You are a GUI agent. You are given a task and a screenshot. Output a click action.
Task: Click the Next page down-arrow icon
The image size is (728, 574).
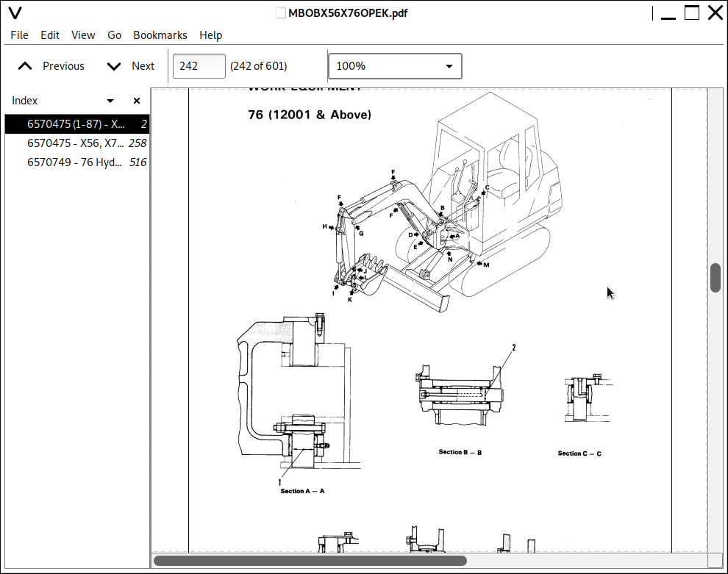click(x=114, y=66)
